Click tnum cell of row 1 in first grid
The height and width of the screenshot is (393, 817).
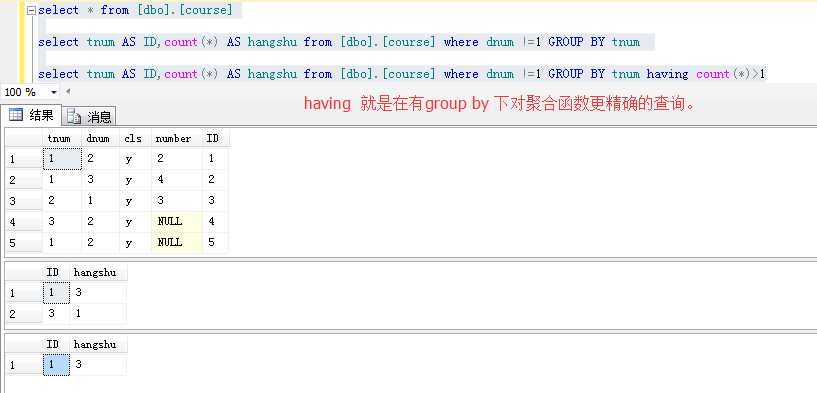pyautogui.click(x=62, y=159)
